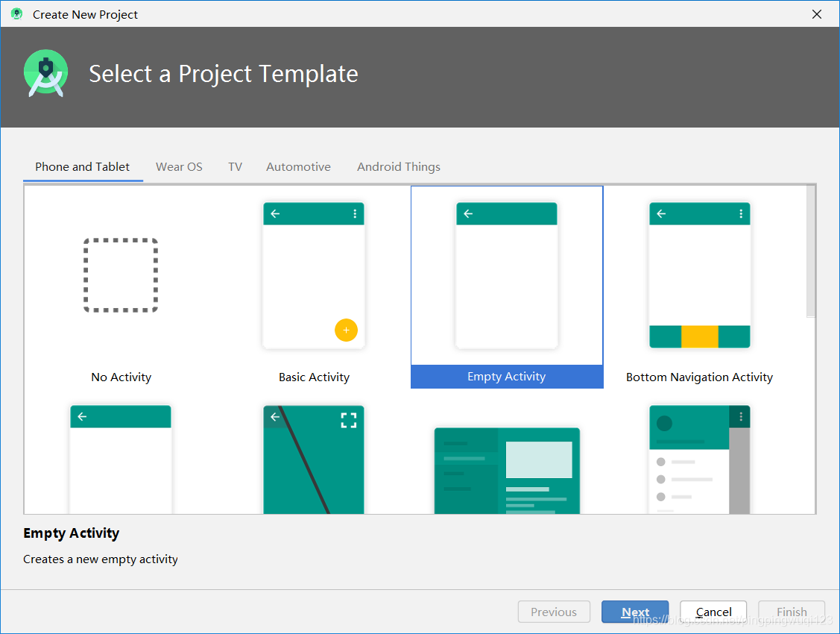The height and width of the screenshot is (634, 840).
Task: Select the master/detail two-pane template thumbnail
Action: pos(507,471)
